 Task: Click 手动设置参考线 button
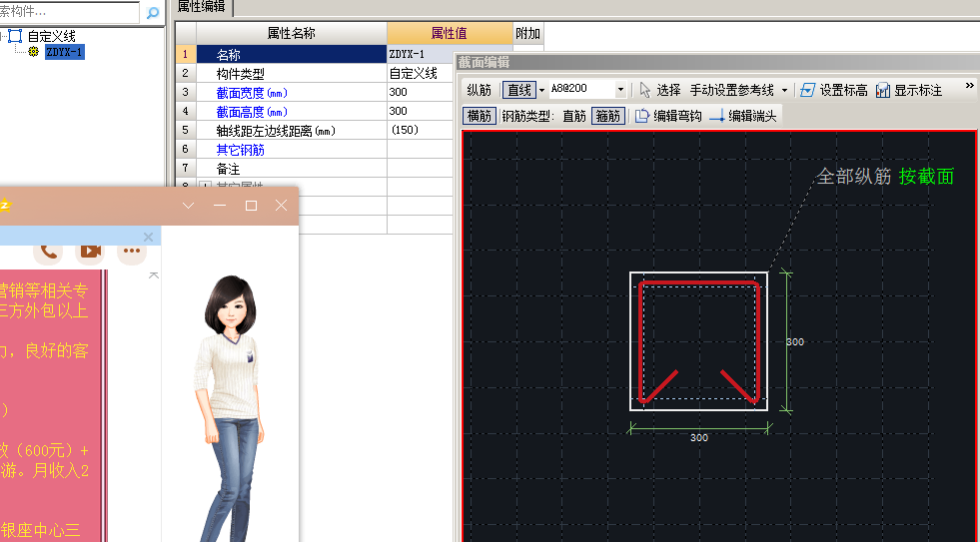click(x=732, y=91)
